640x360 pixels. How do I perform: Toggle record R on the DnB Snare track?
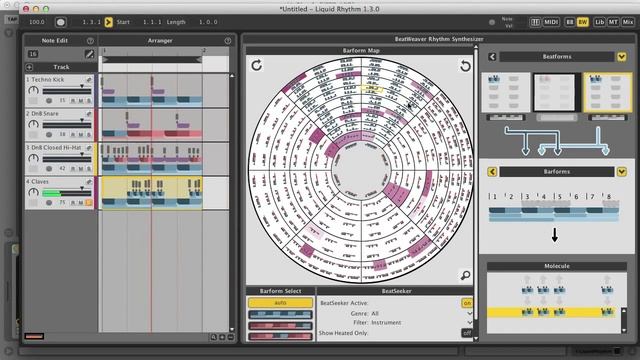[x=73, y=134]
